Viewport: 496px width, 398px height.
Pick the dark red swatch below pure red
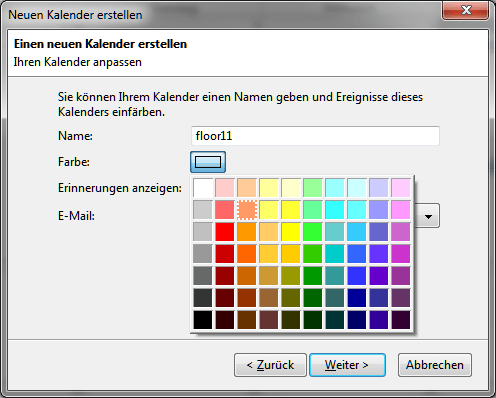(x=225, y=254)
